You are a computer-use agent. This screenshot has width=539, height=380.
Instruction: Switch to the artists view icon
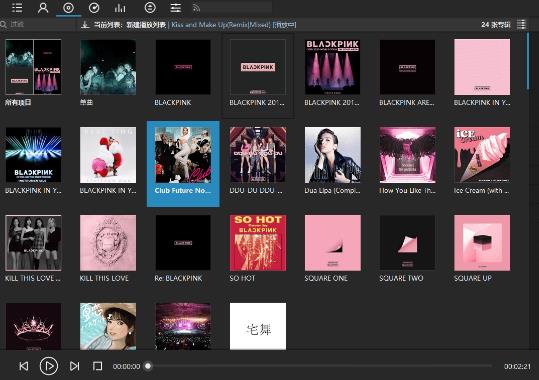(43, 8)
